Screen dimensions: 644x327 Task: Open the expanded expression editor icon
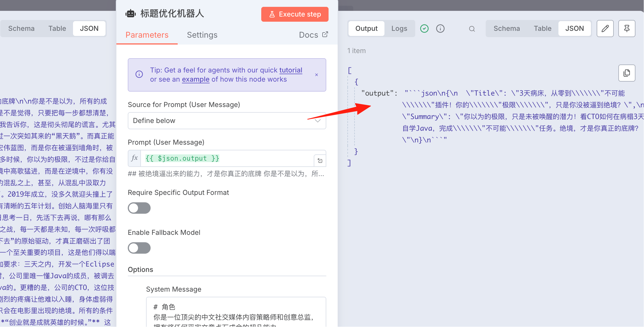[x=320, y=161]
